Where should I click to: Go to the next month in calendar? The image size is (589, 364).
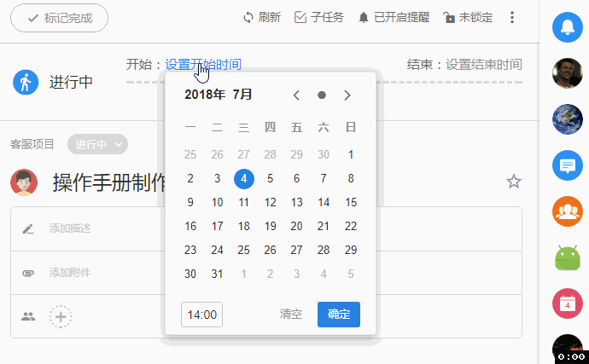click(347, 95)
